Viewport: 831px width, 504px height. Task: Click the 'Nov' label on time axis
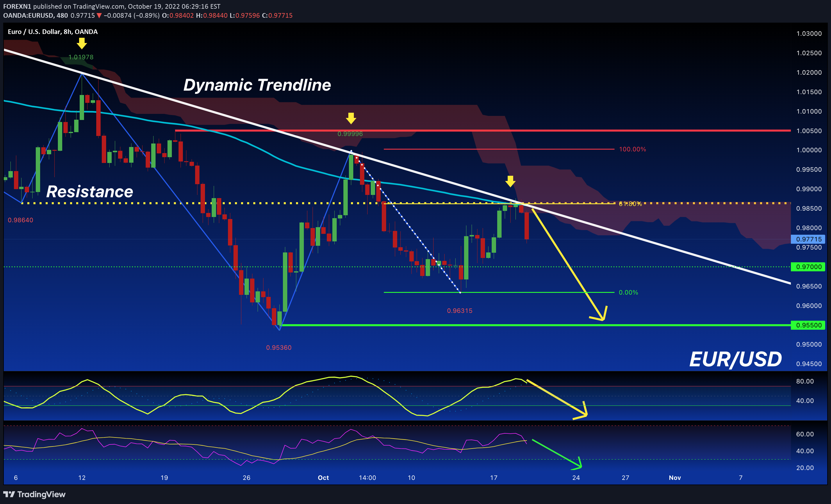pos(675,478)
